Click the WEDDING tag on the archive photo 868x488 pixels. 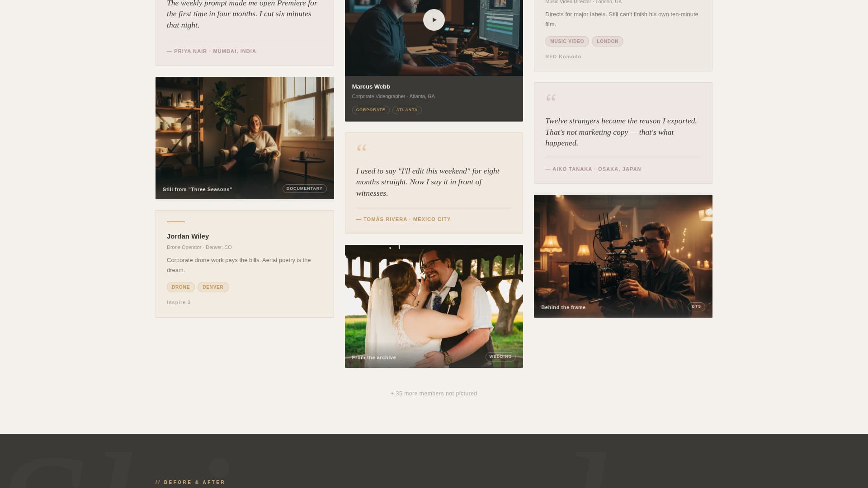pyautogui.click(x=500, y=357)
